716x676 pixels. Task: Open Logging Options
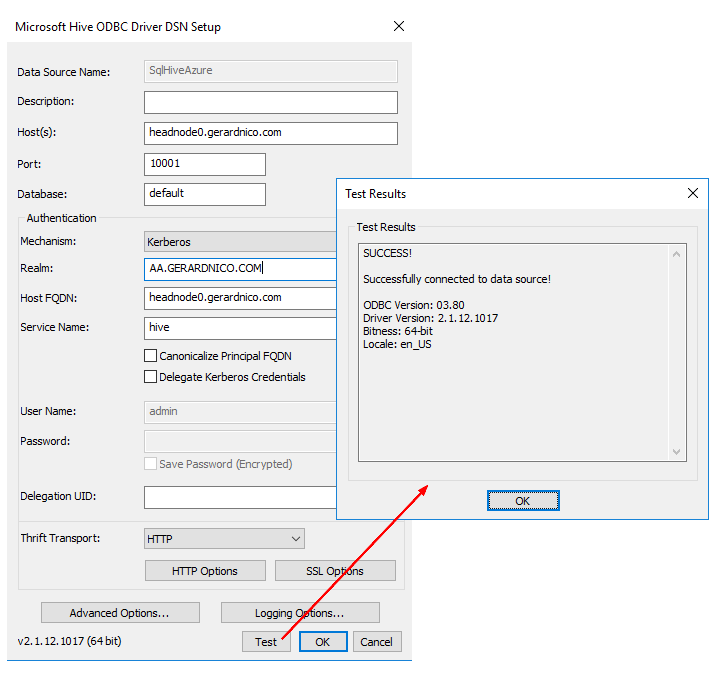[x=300, y=613]
